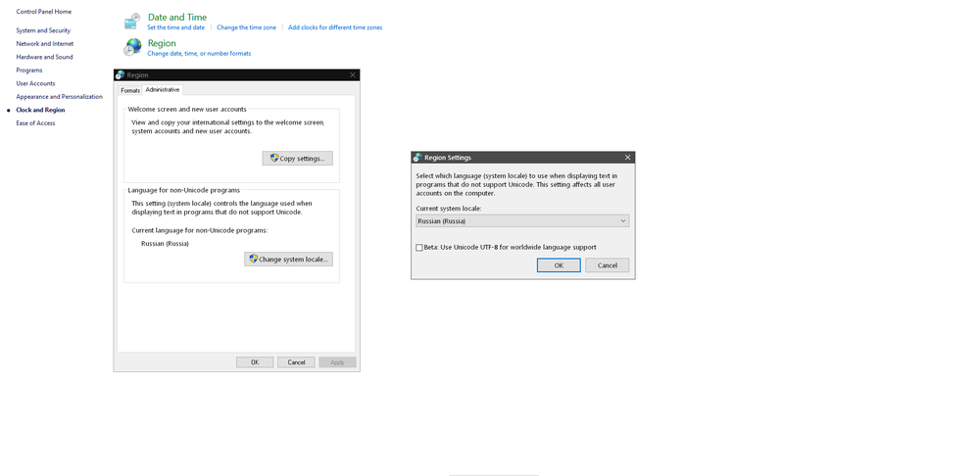Image resolution: width=980 pixels, height=476 pixels.
Task: Open User Accounts category
Action: 35,83
